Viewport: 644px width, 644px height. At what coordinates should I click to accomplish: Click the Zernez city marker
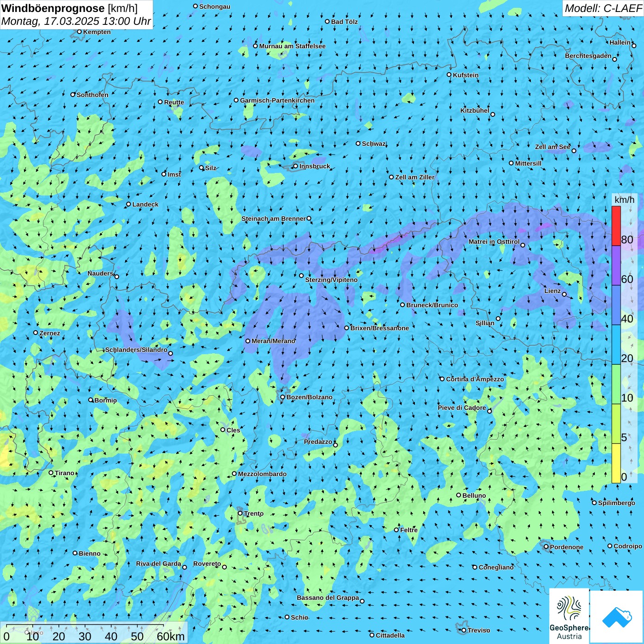pos(36,333)
